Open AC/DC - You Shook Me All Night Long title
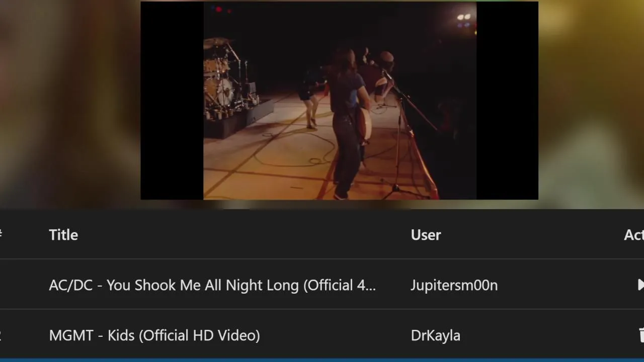 tap(212, 285)
